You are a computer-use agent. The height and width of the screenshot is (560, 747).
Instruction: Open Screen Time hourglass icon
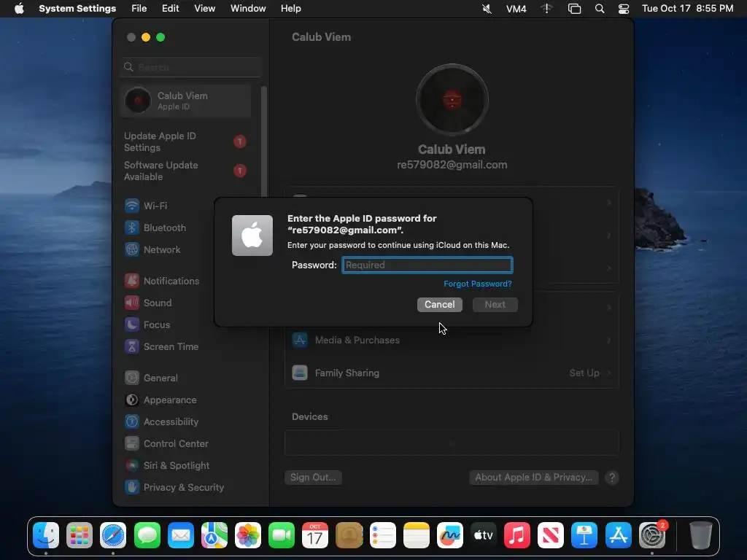pos(132,346)
